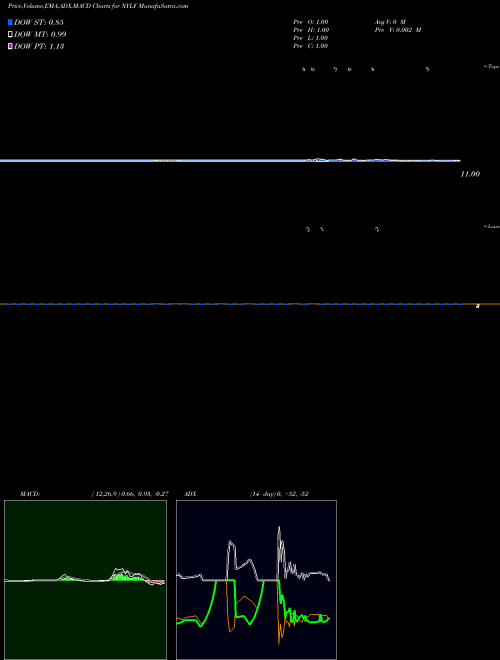Click the 11.00 price axis label

[470, 174]
